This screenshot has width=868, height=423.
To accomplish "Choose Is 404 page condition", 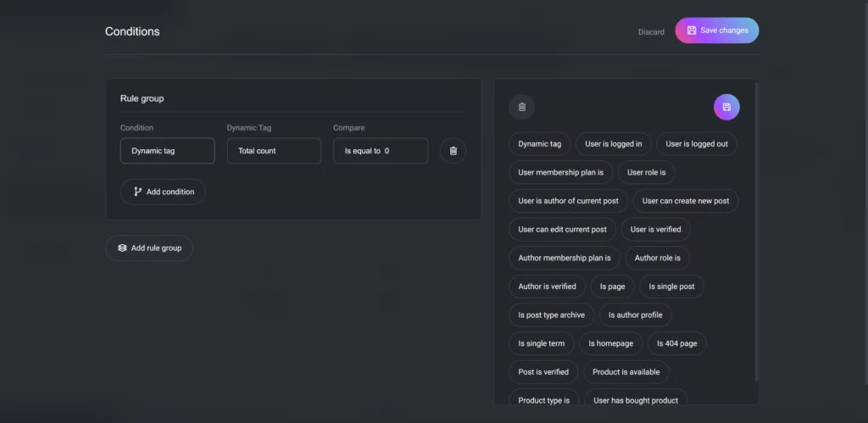I will (677, 343).
